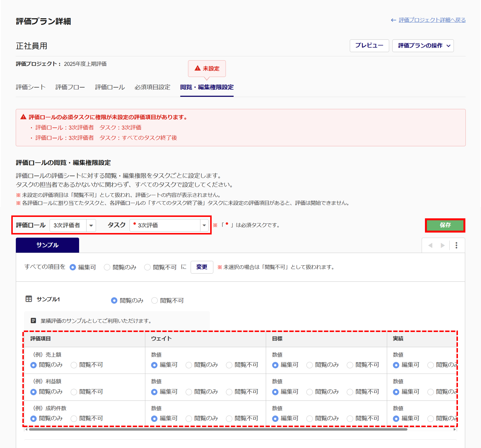Viewport: 481px width, 448px height.
Task: Select 閲覧不可 radio for サンプル1 section
Action: coord(154,300)
